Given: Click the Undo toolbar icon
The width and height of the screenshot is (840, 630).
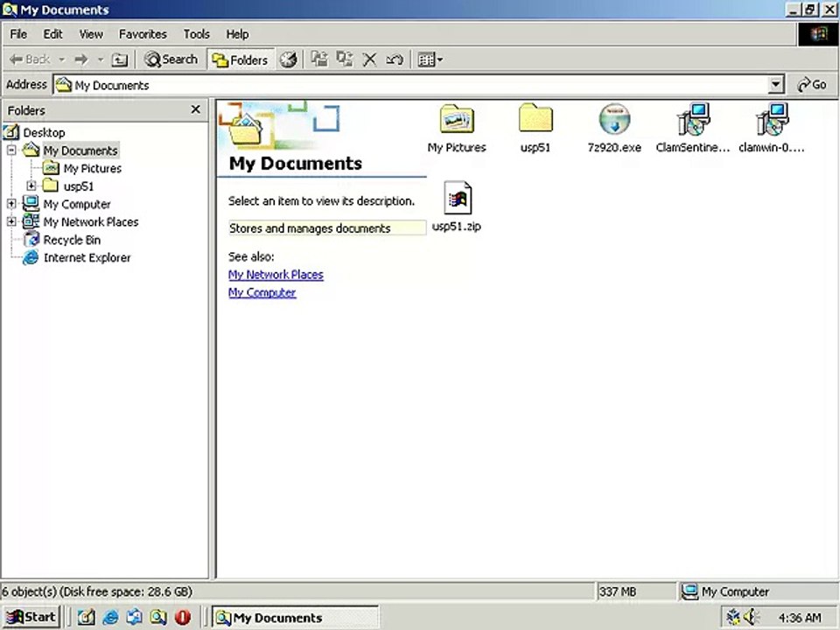Looking at the screenshot, I should 395,59.
